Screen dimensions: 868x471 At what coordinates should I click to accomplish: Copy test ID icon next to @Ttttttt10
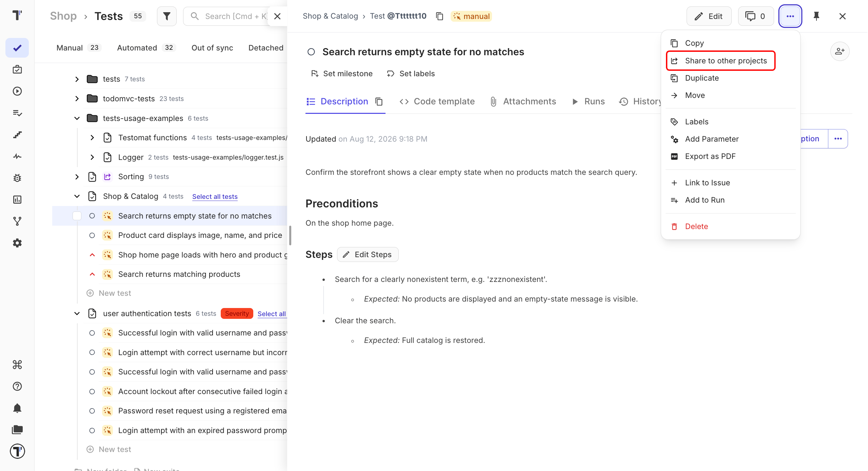439,16
